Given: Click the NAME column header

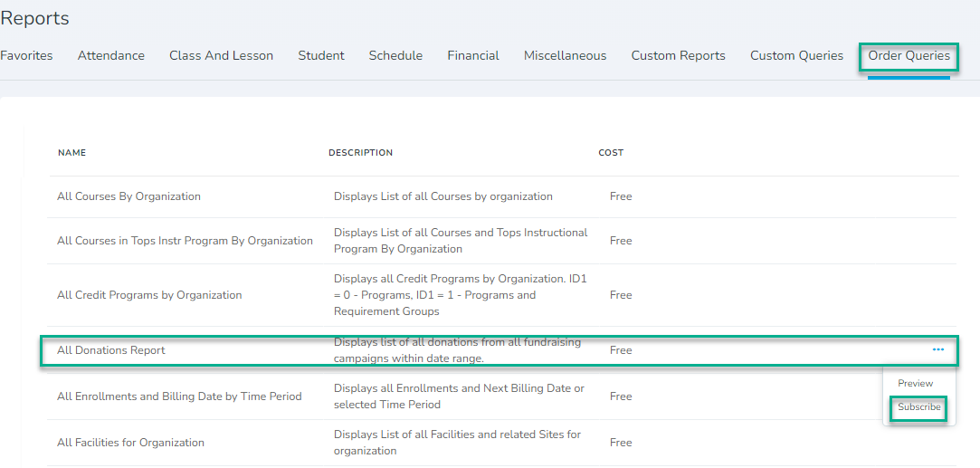Looking at the screenshot, I should coord(71,153).
